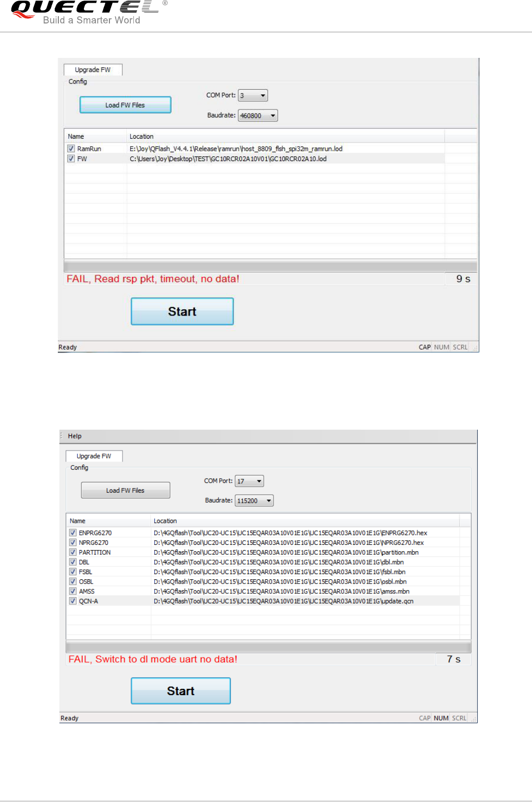Click Name column header in upper list
This screenshot has width=532, height=802.
coord(95,137)
